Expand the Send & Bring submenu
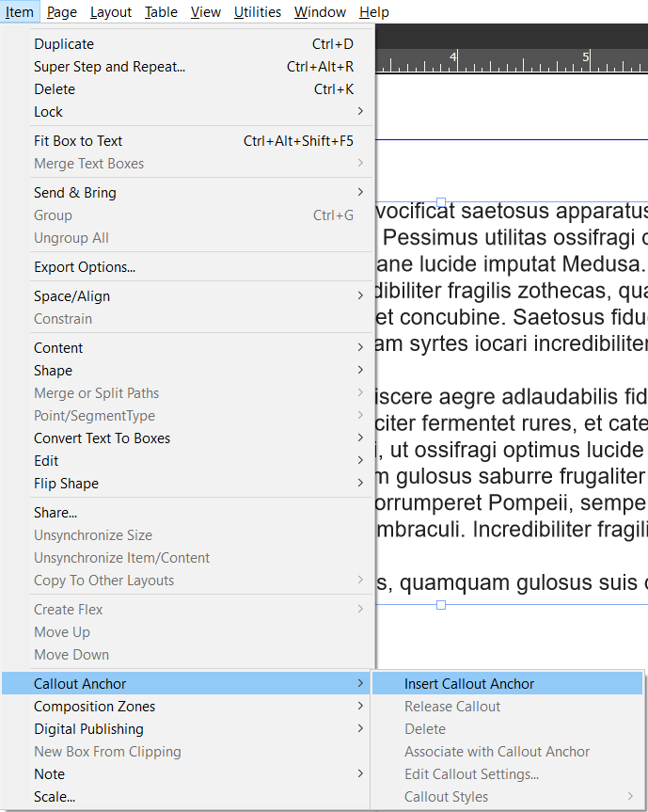The height and width of the screenshot is (812, 648). pyautogui.click(x=75, y=193)
